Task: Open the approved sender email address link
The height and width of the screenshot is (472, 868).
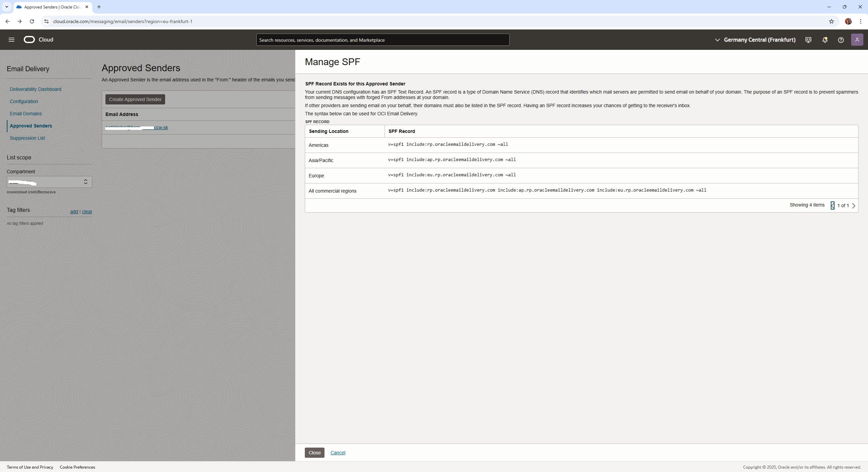Action: coord(137,127)
